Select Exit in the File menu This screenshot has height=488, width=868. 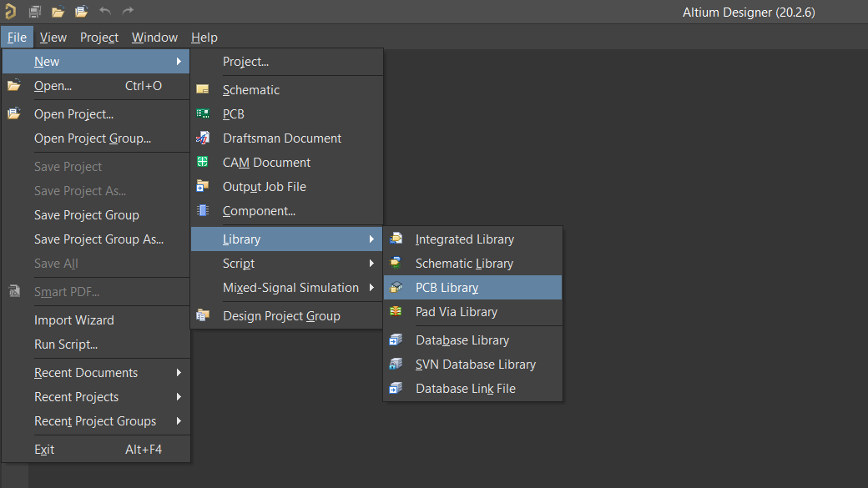click(44, 450)
